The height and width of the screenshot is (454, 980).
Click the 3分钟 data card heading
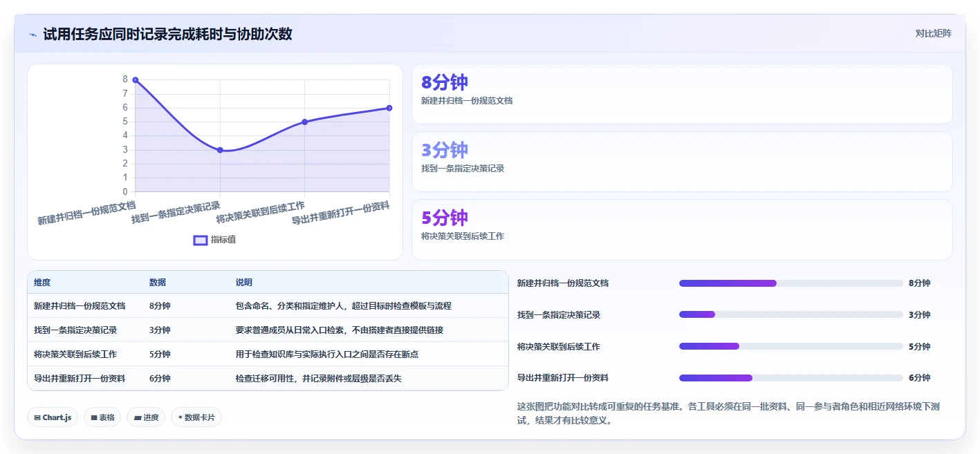(x=445, y=150)
